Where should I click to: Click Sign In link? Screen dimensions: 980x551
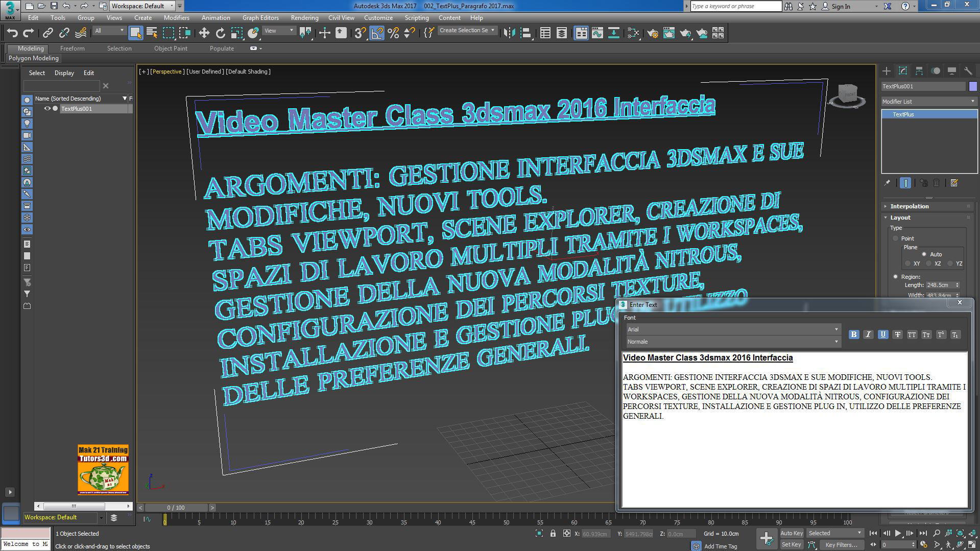[841, 6]
